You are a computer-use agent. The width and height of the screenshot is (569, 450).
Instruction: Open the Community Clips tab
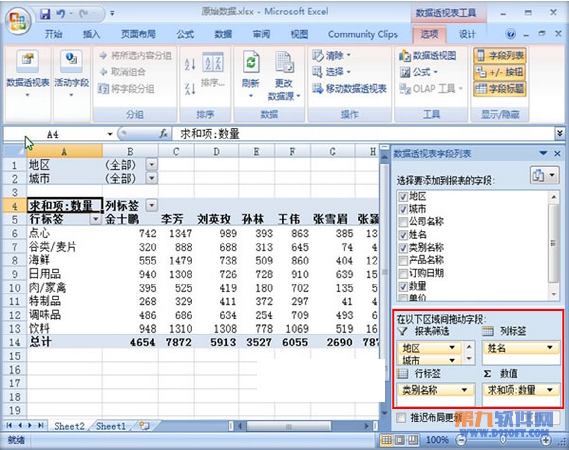click(x=363, y=34)
